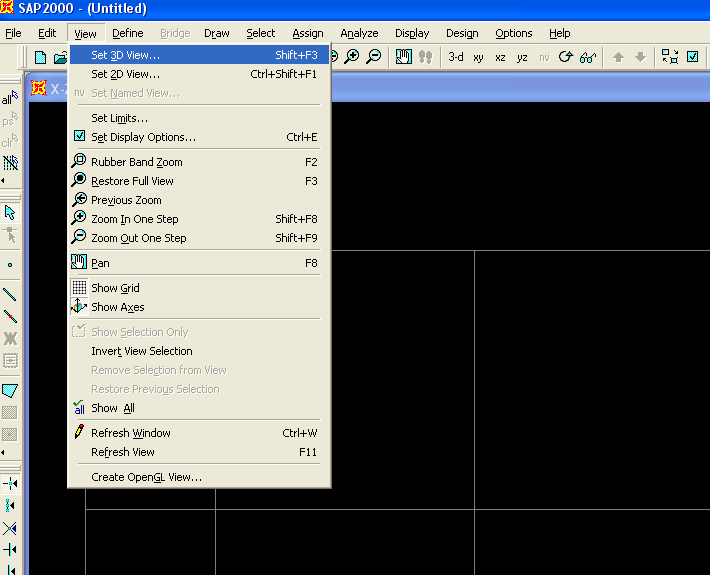Choose Set 2D View… menu entry
Viewport: 710px width, 575px height.
[x=199, y=74]
